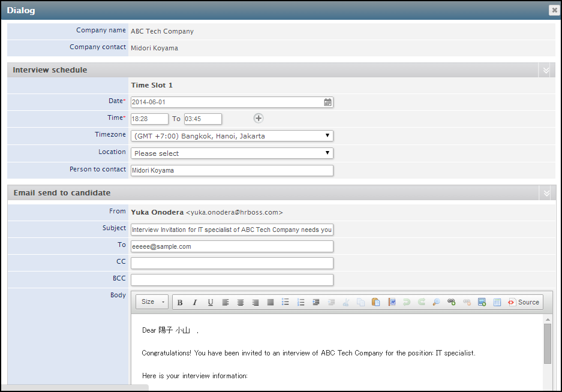562x392 pixels.
Task: Insert a bulleted list
Action: [x=285, y=302]
